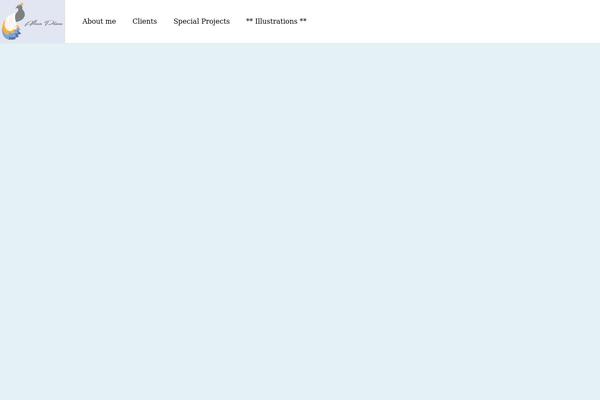Select the ** Illustrations ** menu item
Screen dimensions: 600x400
pos(276,21)
